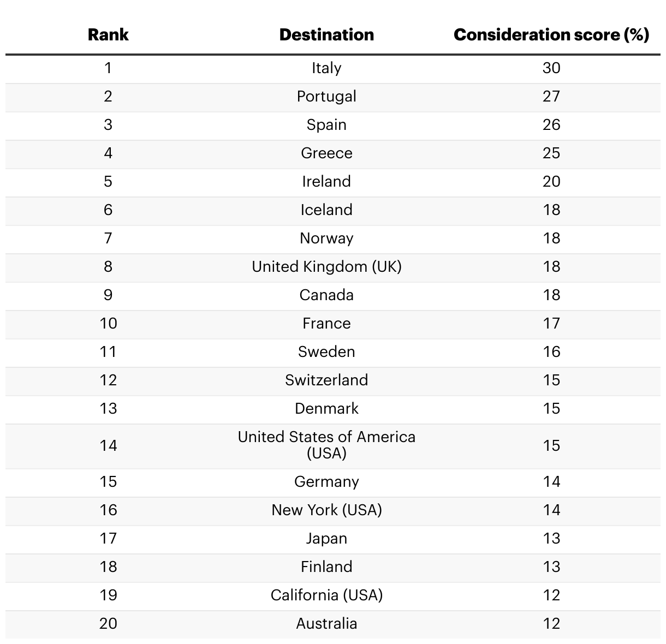Click the Australia destination cell
666x644 pixels.
pyautogui.click(x=326, y=624)
